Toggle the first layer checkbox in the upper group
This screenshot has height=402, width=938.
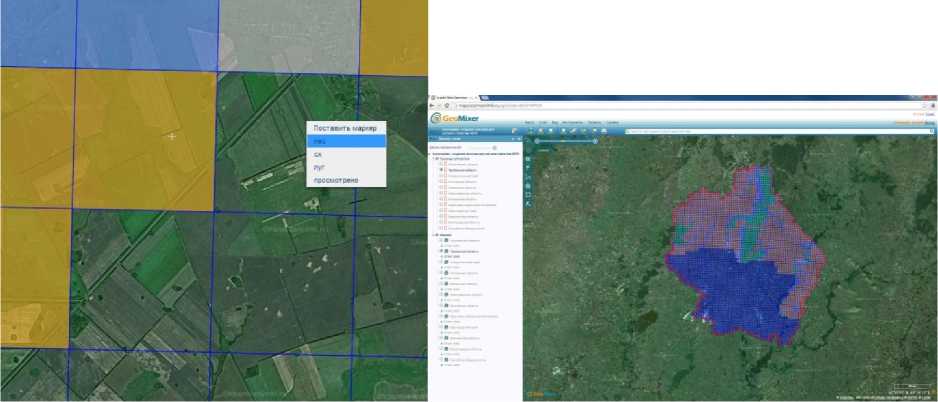click(439, 164)
